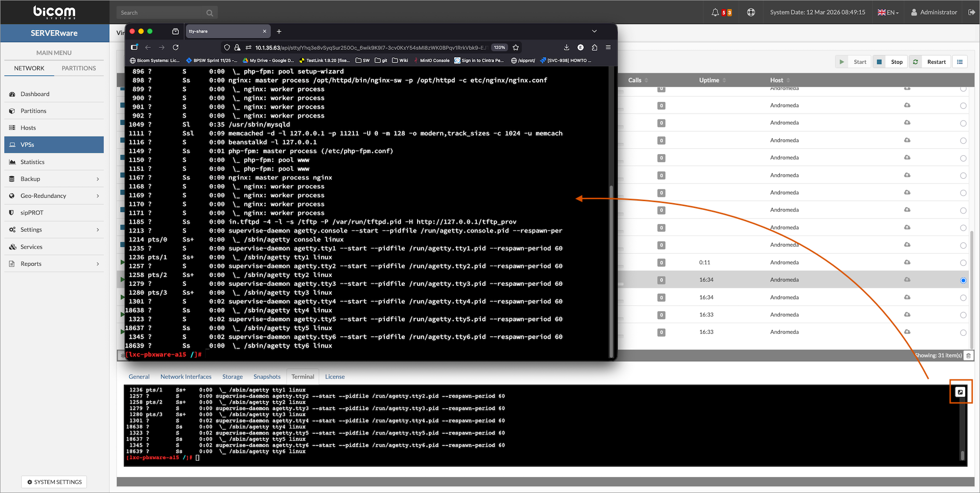Open the My Drive Google bookmark
Viewport: 980px width, 493px height.
(268, 61)
